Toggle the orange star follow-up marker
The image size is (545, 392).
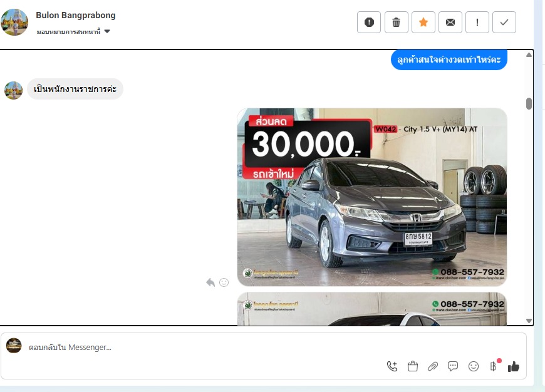click(423, 23)
